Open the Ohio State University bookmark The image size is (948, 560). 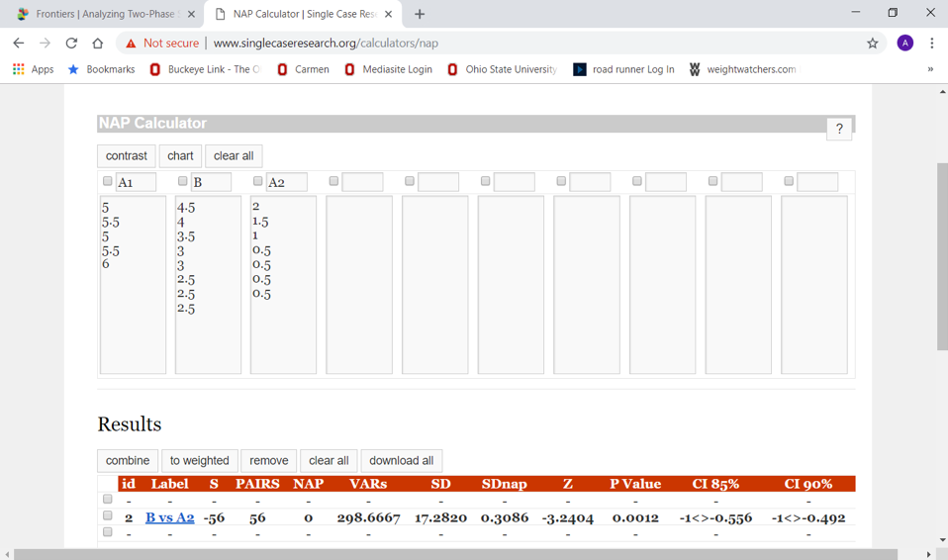click(502, 69)
